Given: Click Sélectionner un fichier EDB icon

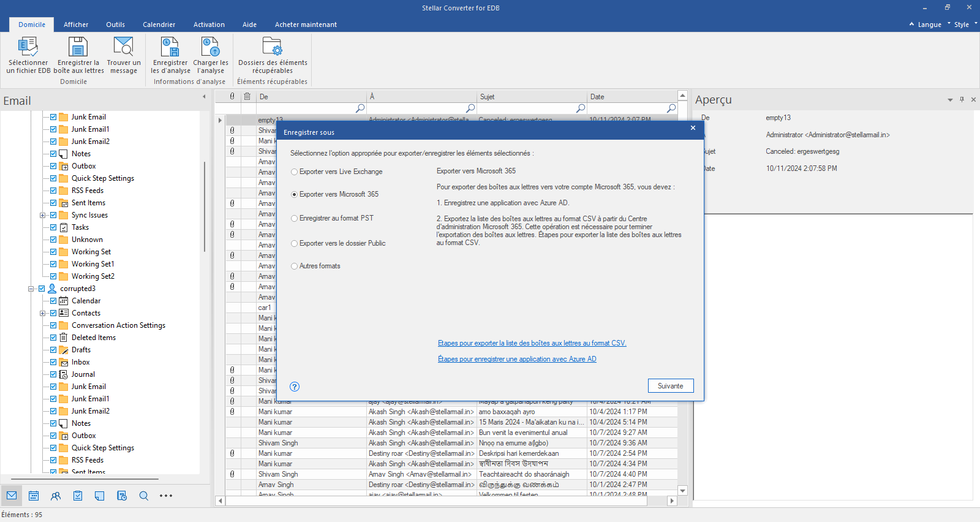Looking at the screenshot, I should [28, 47].
